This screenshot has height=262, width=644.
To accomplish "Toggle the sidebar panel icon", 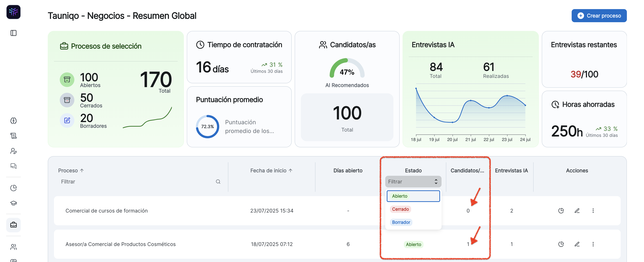I will pos(13,33).
